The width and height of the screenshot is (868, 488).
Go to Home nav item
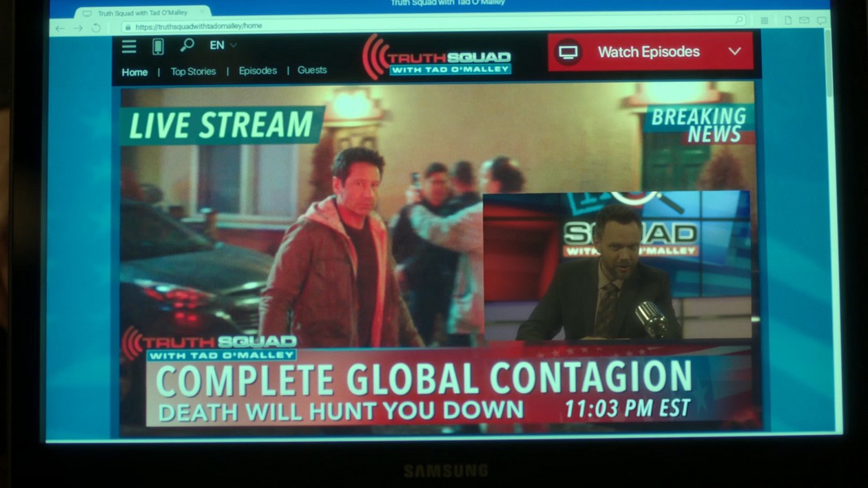(134, 72)
